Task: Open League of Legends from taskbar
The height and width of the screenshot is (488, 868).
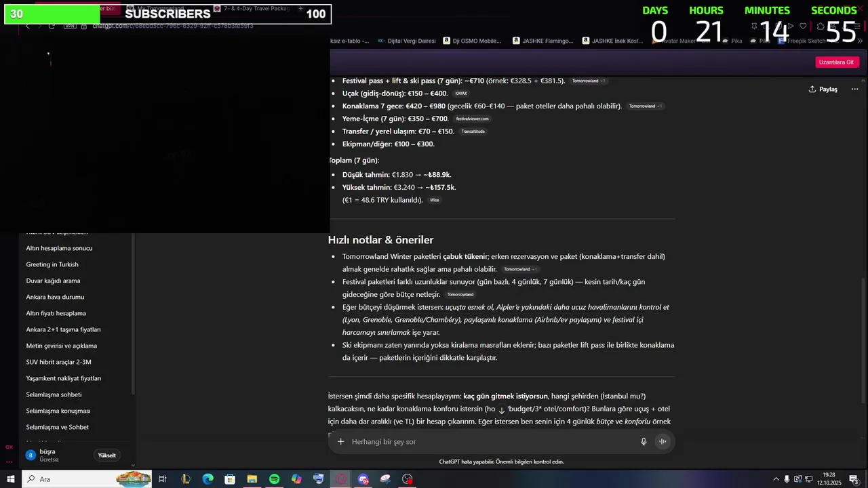Action: coord(185,479)
